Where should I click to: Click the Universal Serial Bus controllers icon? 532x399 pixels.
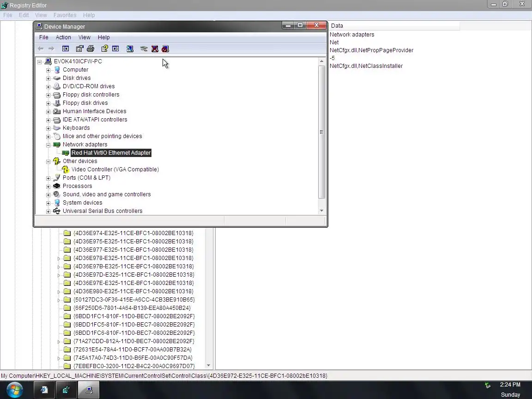coord(57,211)
